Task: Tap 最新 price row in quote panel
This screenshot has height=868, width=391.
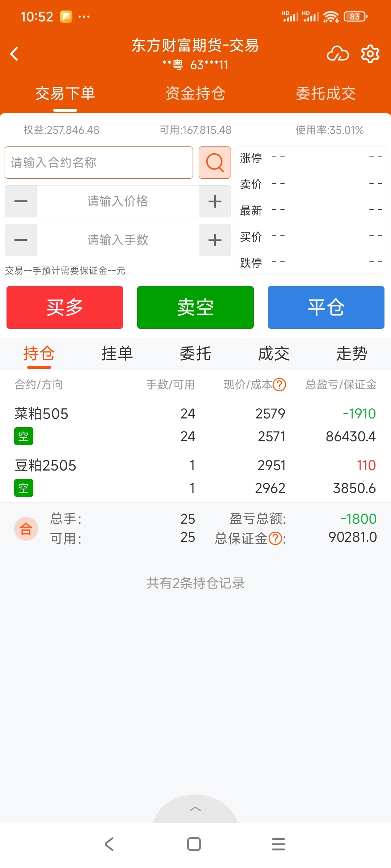Action: pyautogui.click(x=311, y=210)
